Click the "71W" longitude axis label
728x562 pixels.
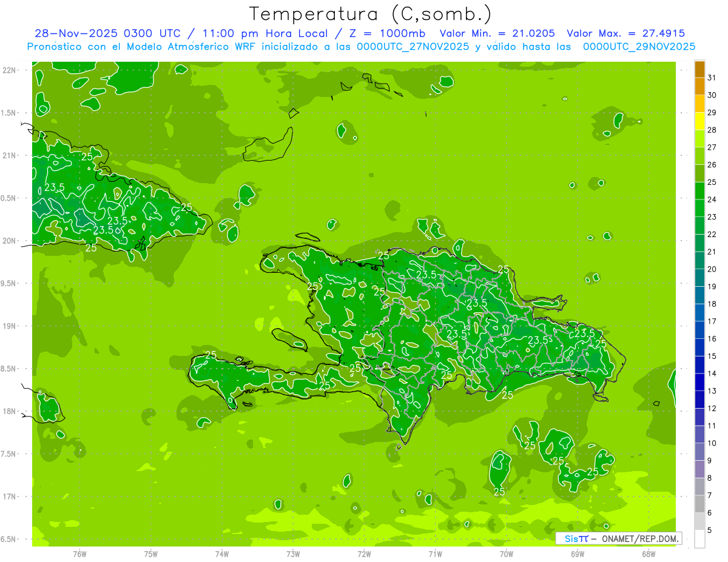pos(435,554)
